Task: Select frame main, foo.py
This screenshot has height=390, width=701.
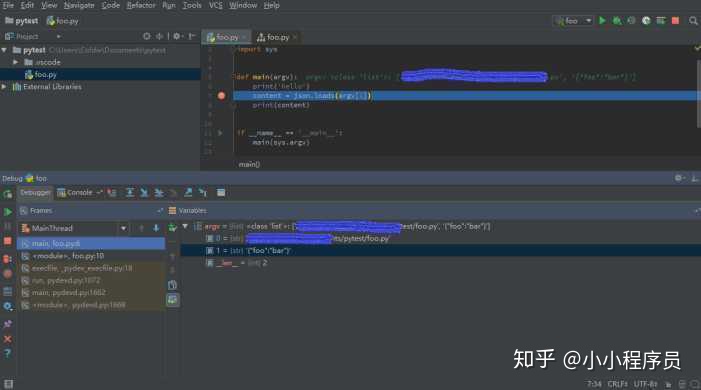Action: (91, 243)
